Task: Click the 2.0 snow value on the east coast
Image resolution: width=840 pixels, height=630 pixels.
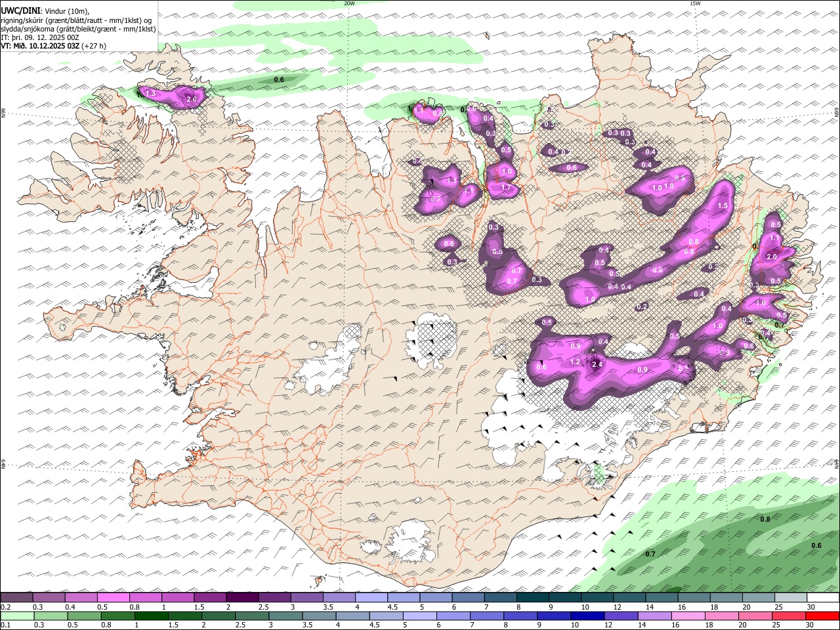Action: pos(772,257)
